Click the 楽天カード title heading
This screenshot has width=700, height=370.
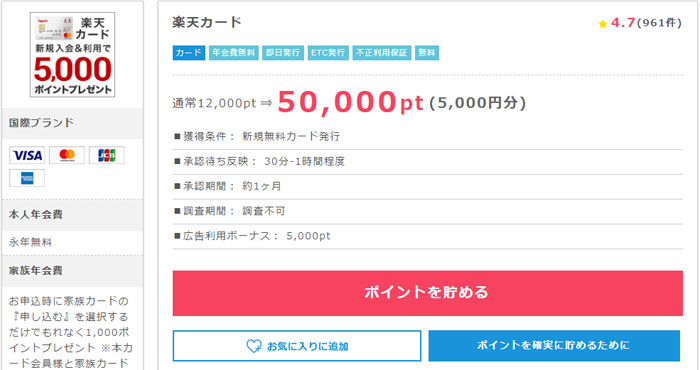point(207,22)
